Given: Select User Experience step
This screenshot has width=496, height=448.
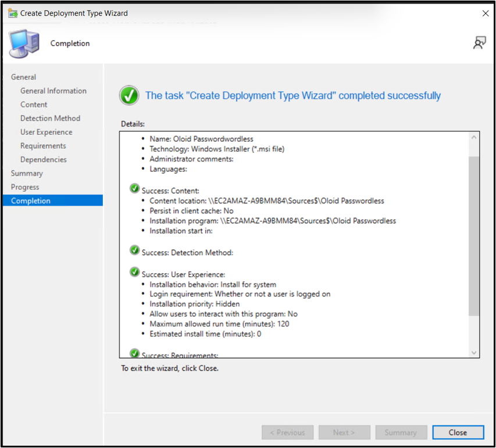Looking at the screenshot, I should coord(46,132).
